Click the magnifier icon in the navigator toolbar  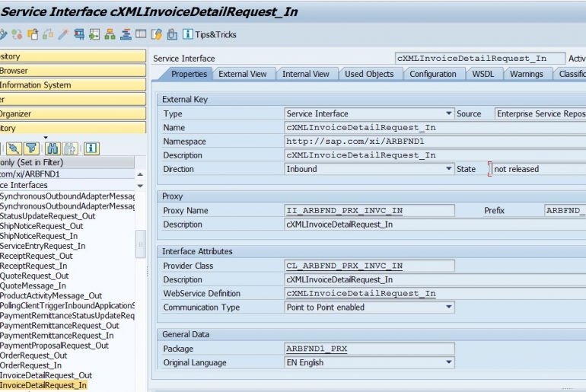[x=14, y=148]
